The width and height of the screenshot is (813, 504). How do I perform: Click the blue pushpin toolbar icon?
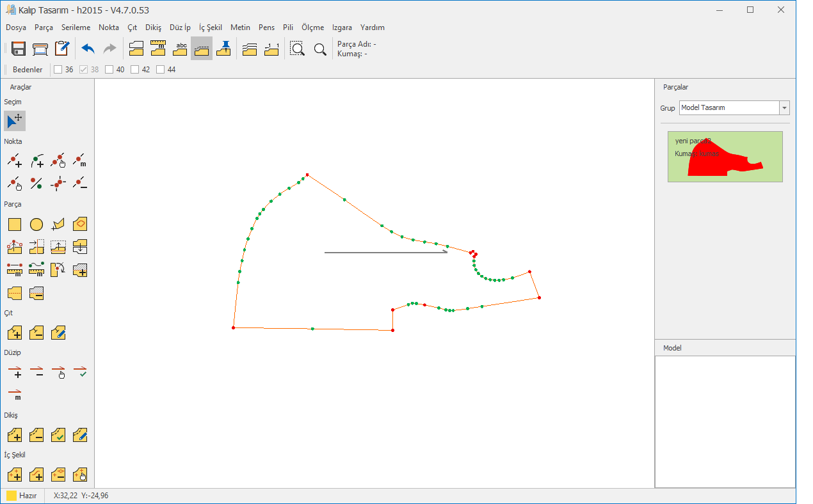[223, 49]
